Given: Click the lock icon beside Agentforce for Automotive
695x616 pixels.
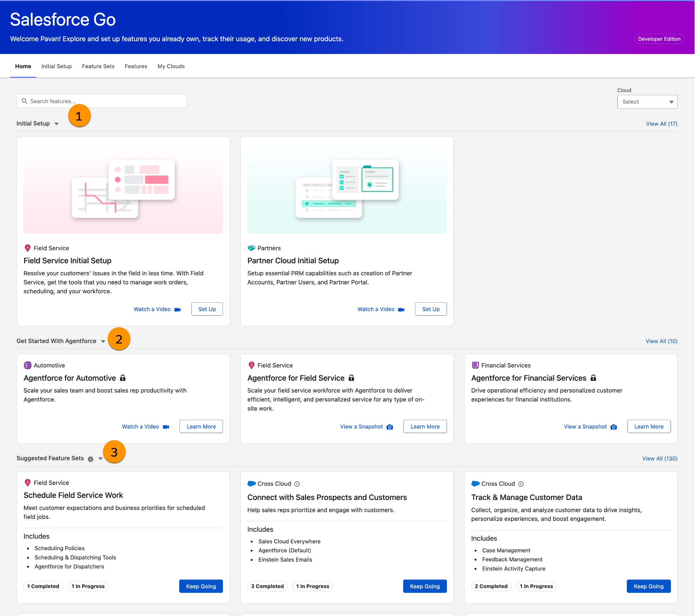Looking at the screenshot, I should [123, 377].
